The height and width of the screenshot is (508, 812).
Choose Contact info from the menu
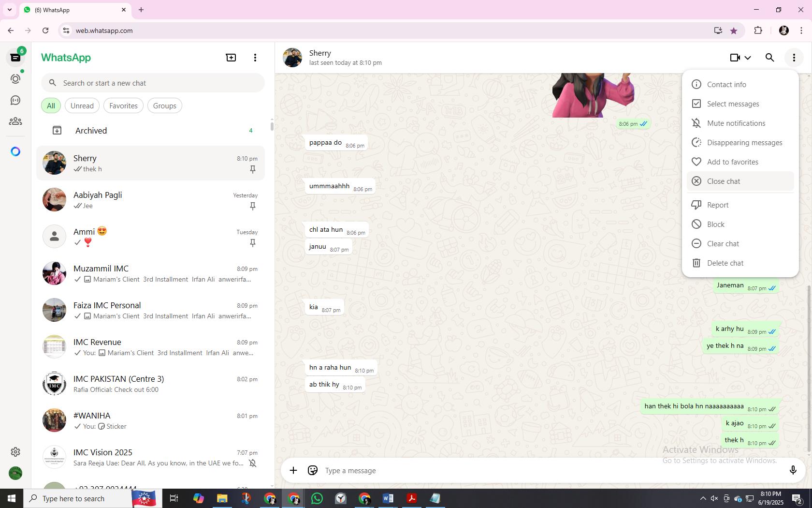(740, 84)
